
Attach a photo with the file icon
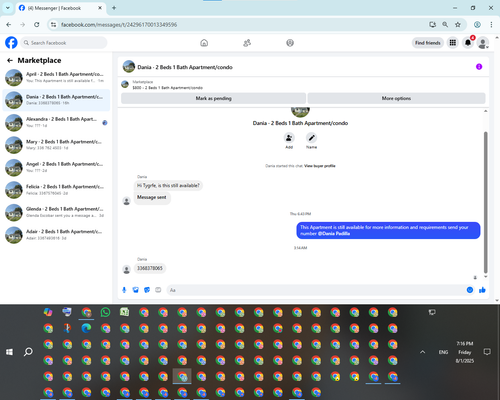[x=135, y=290]
